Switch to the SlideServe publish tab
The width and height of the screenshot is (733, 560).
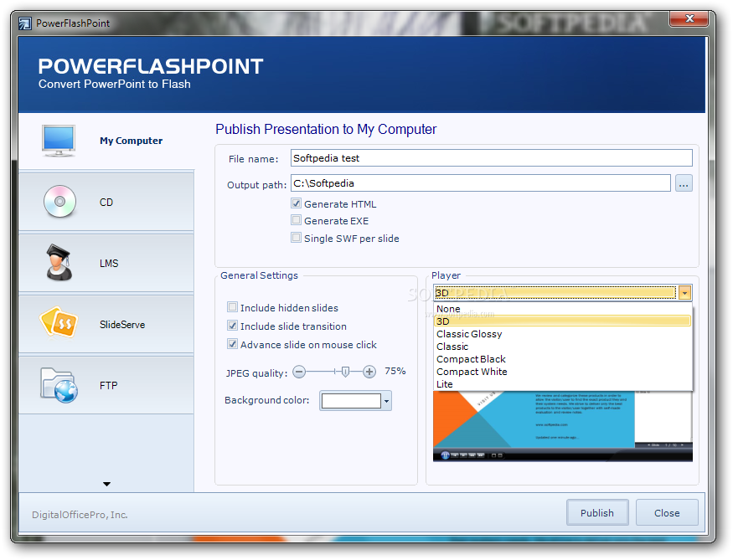(x=106, y=324)
